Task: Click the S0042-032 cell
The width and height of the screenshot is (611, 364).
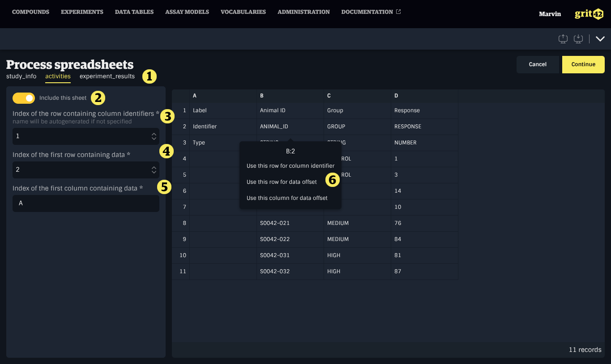Action: point(291,271)
